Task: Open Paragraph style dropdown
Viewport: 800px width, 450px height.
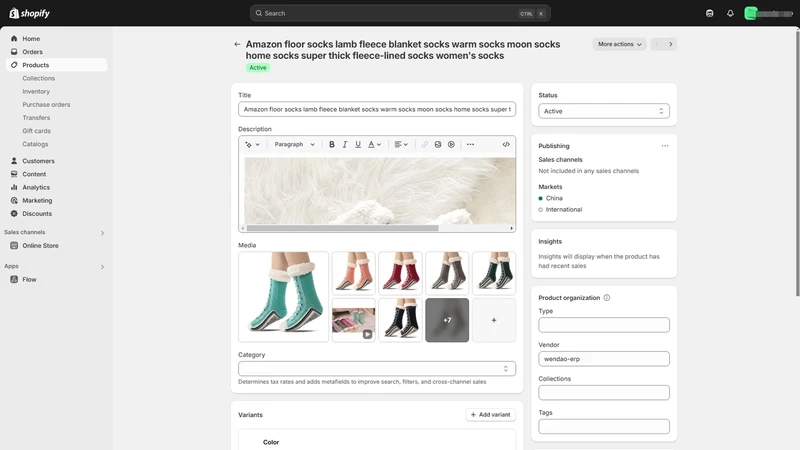Action: point(294,144)
